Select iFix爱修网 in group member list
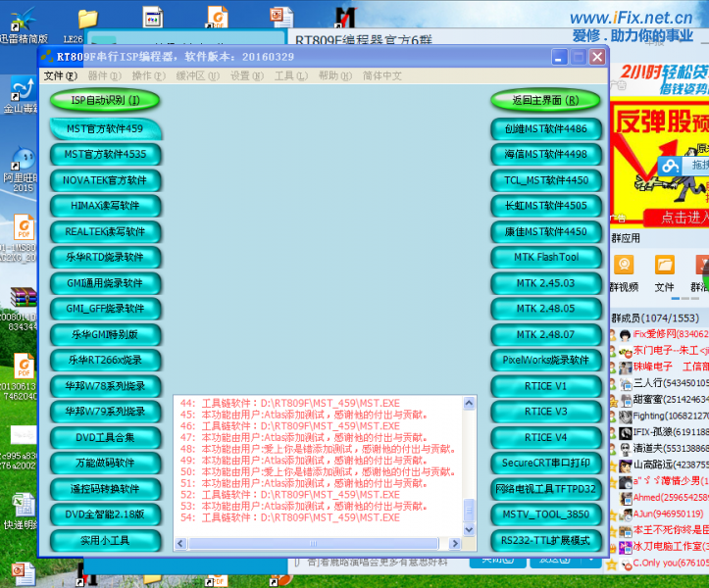The image size is (709, 588). point(657,334)
